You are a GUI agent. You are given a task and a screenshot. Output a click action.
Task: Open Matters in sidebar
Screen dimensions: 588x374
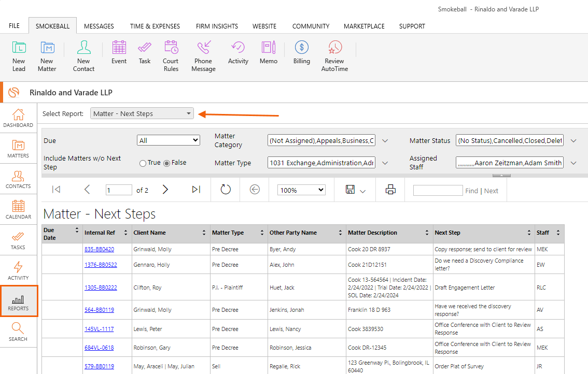(18, 149)
